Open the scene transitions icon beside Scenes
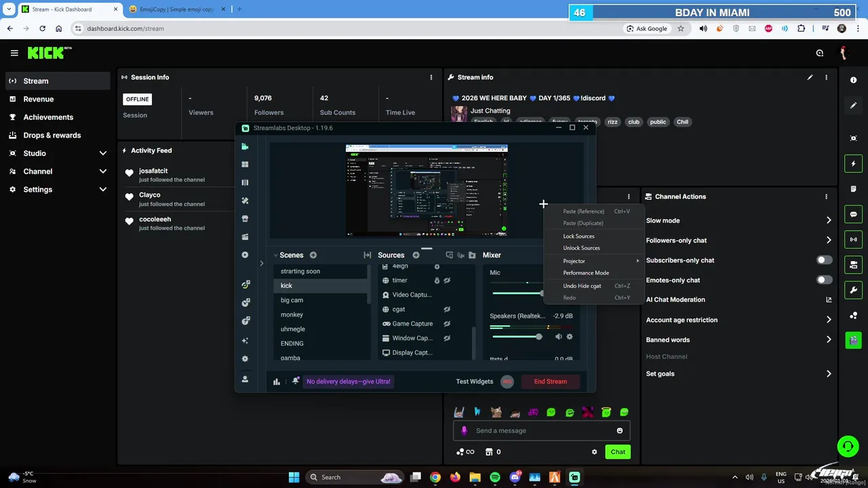 pyautogui.click(x=367, y=255)
